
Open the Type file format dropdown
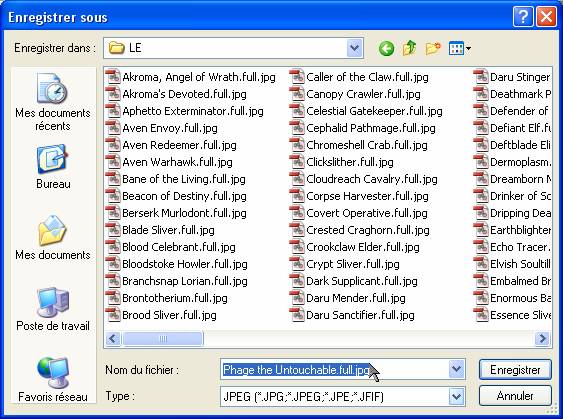click(x=456, y=396)
